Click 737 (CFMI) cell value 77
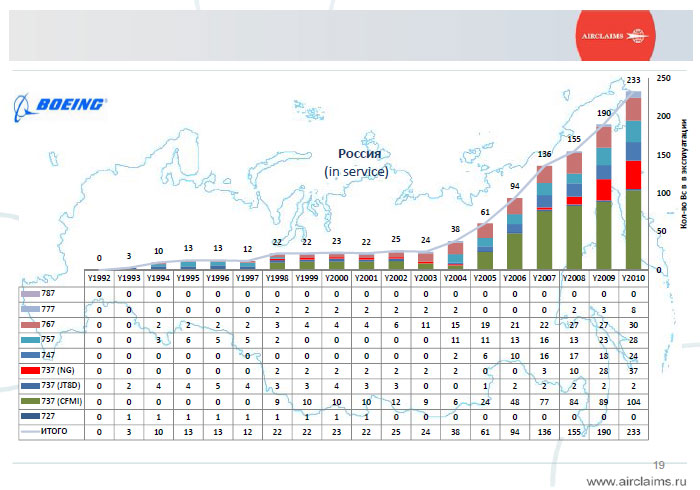 (x=544, y=402)
